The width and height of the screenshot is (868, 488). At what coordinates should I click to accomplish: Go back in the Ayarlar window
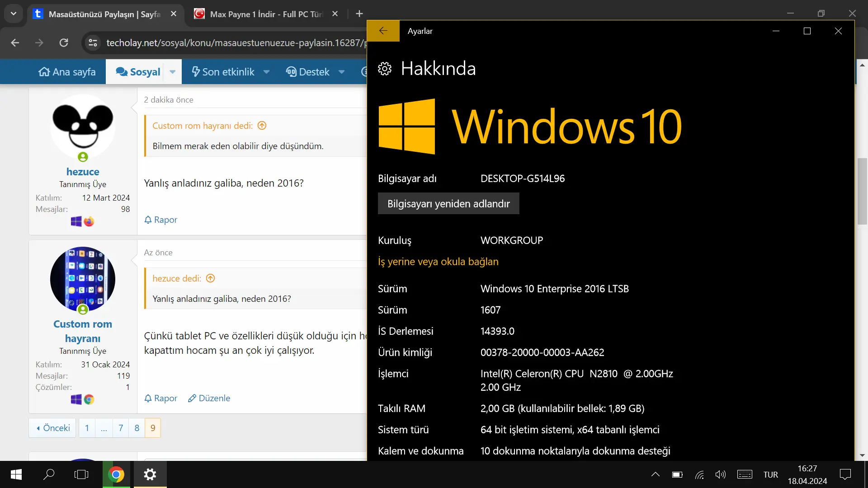click(x=383, y=31)
